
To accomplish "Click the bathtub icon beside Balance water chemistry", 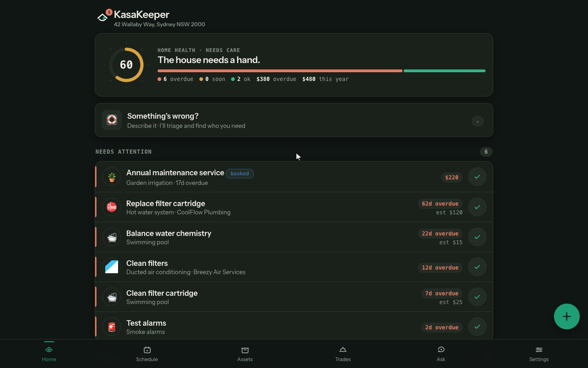I will click(112, 237).
